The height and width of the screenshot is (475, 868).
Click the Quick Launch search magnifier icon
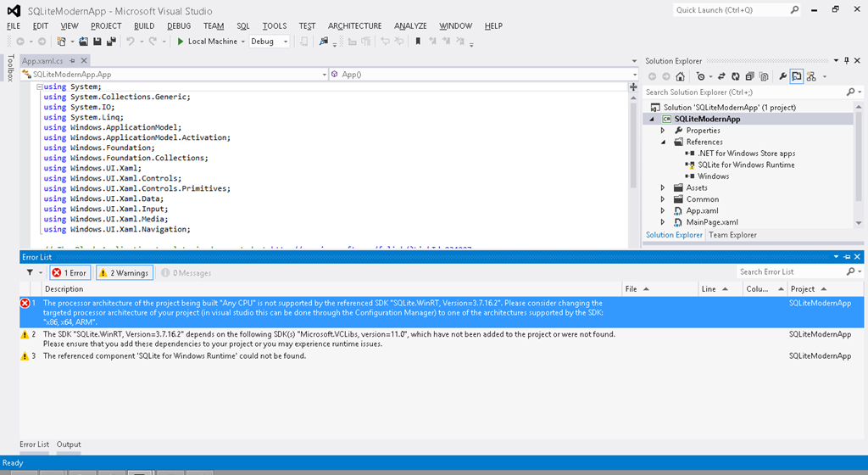(x=794, y=10)
